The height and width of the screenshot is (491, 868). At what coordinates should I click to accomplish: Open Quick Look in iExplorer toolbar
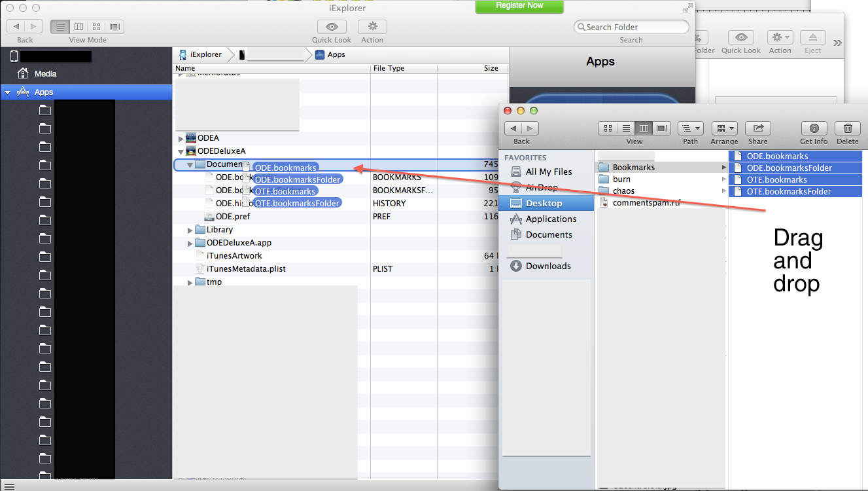tap(332, 27)
